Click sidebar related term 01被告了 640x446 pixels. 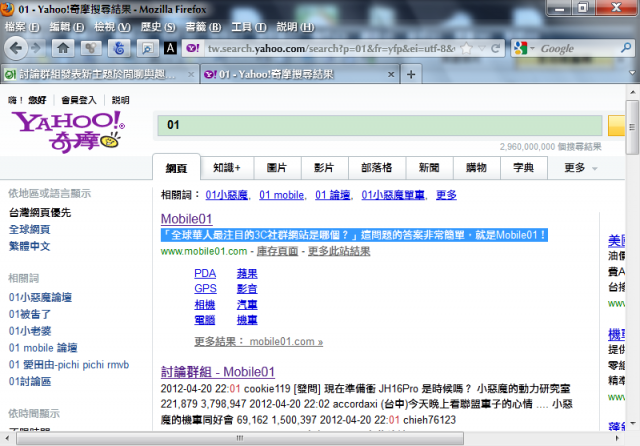pyautogui.click(x=30, y=314)
